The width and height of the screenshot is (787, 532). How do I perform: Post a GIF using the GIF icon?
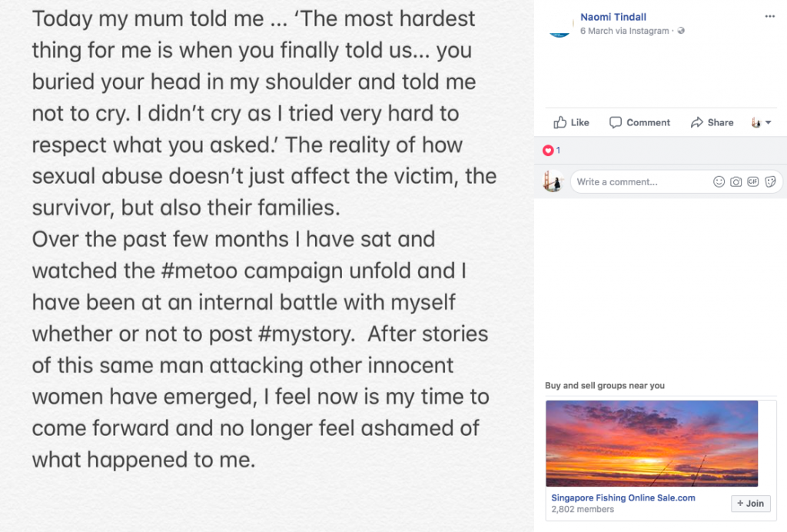point(753,182)
